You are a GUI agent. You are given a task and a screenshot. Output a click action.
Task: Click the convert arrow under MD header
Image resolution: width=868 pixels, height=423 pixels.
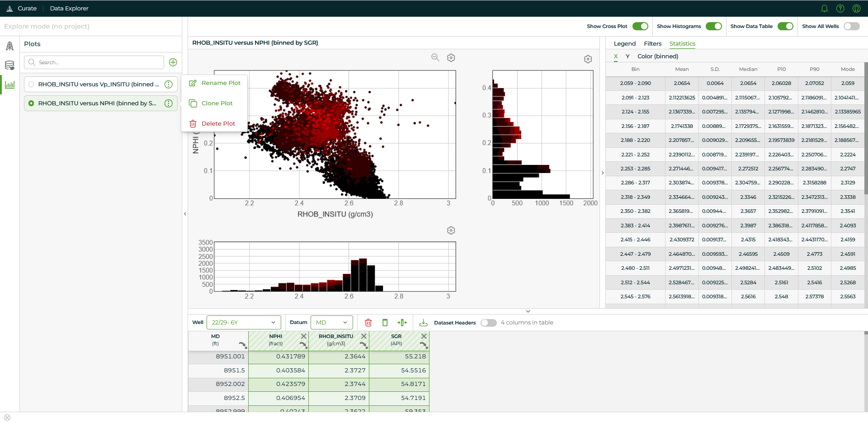tap(243, 345)
